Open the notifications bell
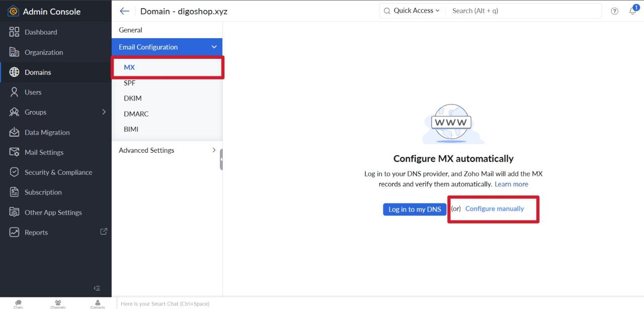The height and width of the screenshot is (309, 644). 633,11
